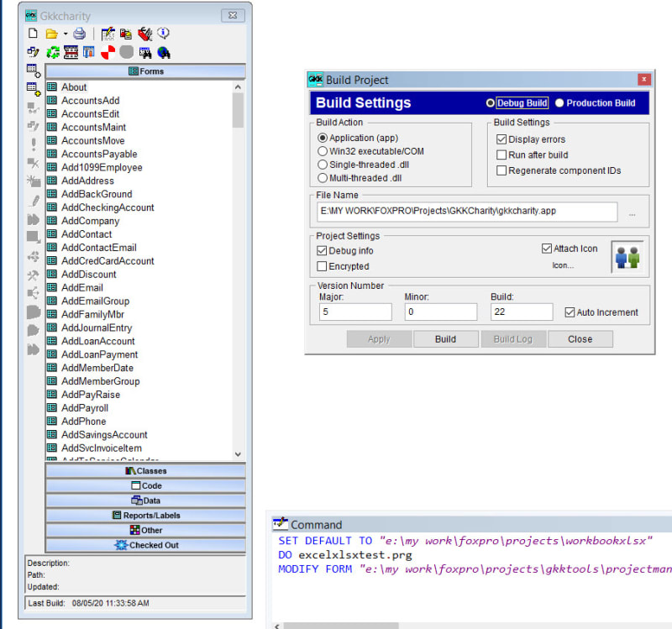This screenshot has height=629, width=672.
Task: Click the Build number field
Action: click(x=522, y=312)
